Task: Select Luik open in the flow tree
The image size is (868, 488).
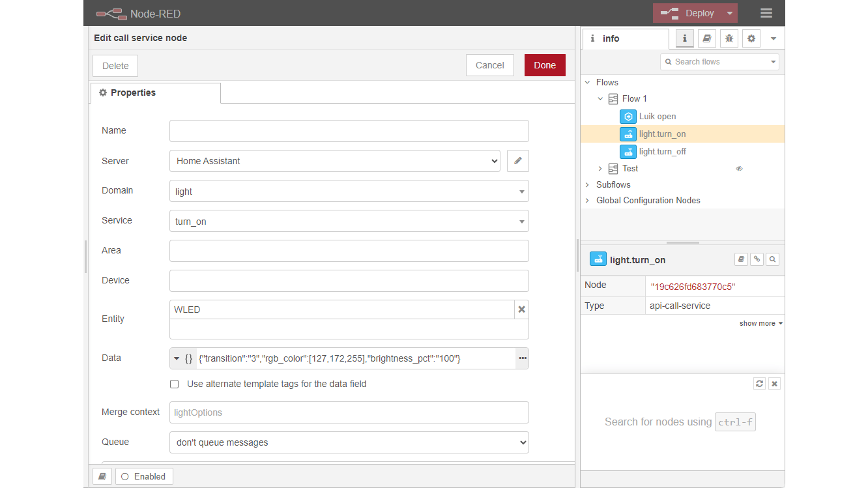Action: coord(658,117)
